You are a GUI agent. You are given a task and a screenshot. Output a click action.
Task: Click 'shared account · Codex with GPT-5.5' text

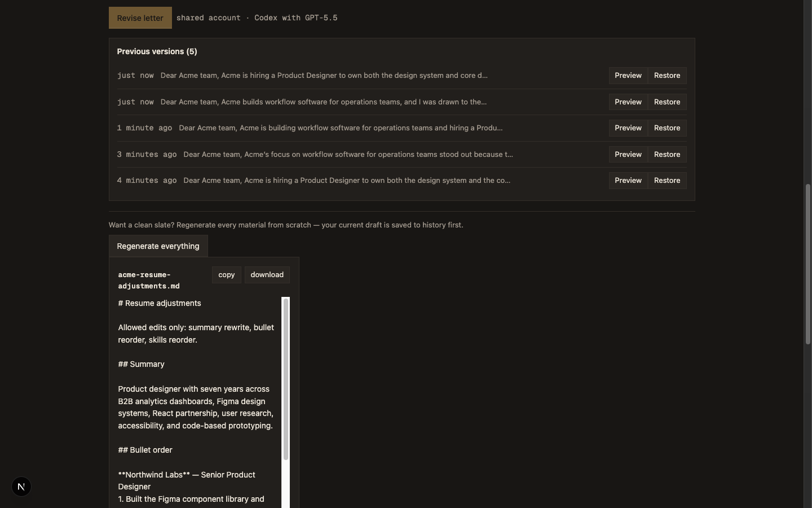[x=257, y=18]
